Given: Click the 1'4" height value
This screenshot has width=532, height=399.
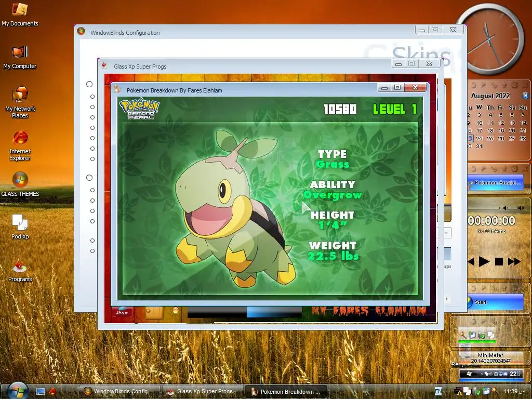Looking at the screenshot, I should 332,225.
